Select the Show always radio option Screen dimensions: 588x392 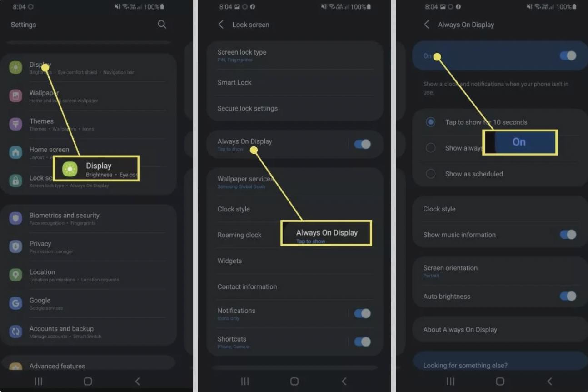pos(430,148)
